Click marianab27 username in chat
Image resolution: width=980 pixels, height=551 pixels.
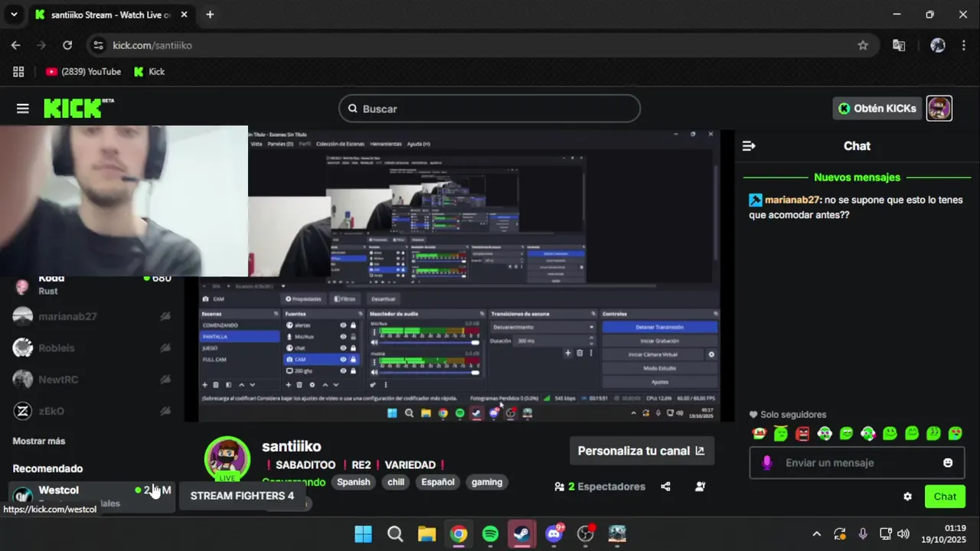click(x=792, y=200)
